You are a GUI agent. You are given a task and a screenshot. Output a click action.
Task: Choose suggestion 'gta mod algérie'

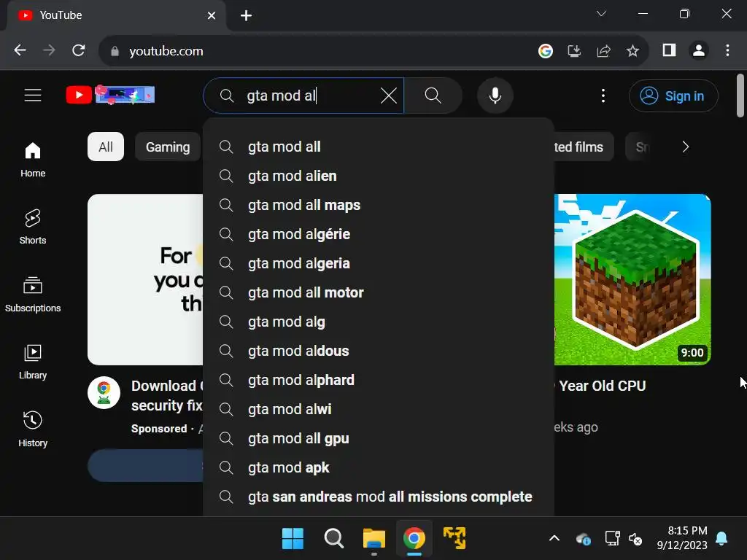click(x=379, y=234)
